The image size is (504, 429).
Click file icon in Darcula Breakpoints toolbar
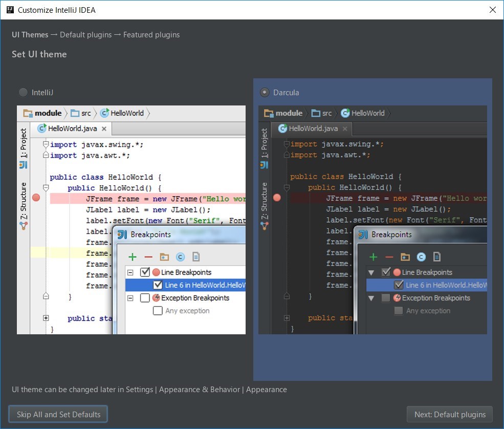[x=437, y=256]
